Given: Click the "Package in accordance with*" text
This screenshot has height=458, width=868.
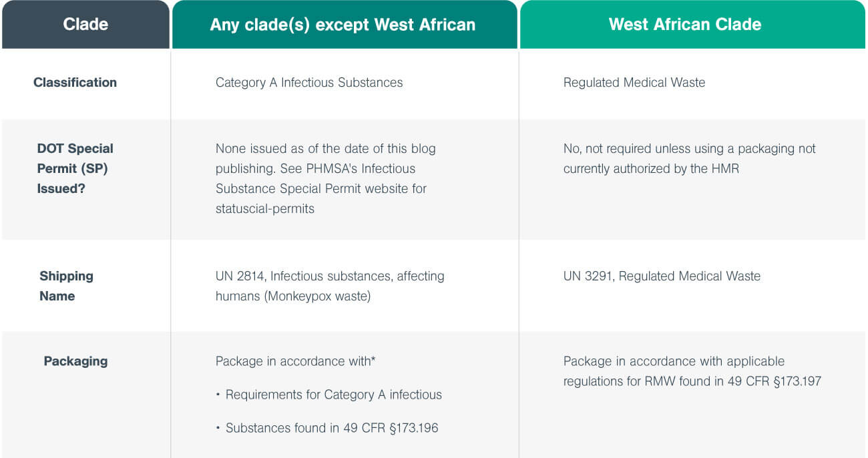Looking at the screenshot, I should click(295, 361).
